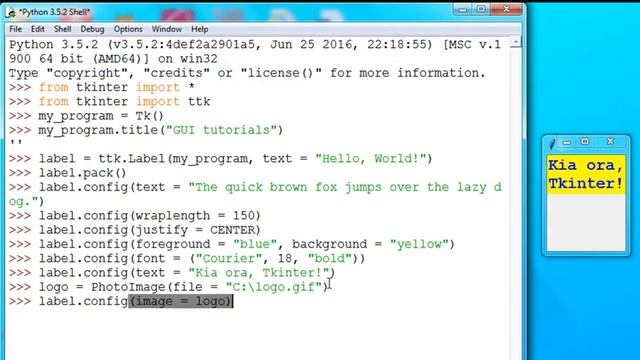This screenshot has width=640, height=360.
Task: Click the string "Courier"
Action: click(x=232, y=258)
